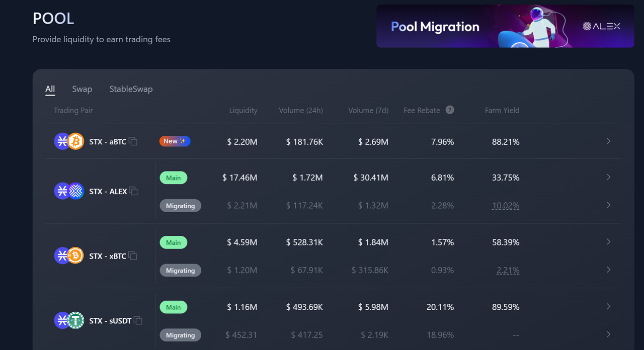644x350 pixels.
Task: Expand the STX - aBTC pool row arrow
Action: pyautogui.click(x=608, y=141)
